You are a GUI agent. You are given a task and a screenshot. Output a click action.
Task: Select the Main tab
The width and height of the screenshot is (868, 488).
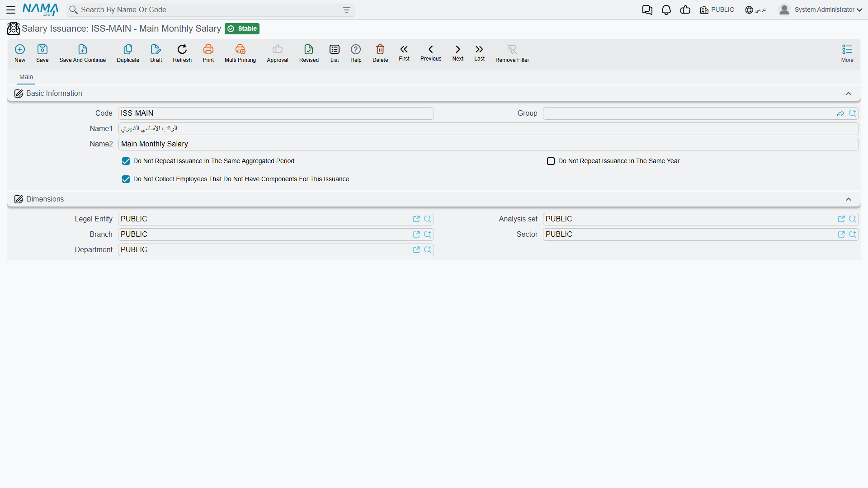click(x=26, y=77)
